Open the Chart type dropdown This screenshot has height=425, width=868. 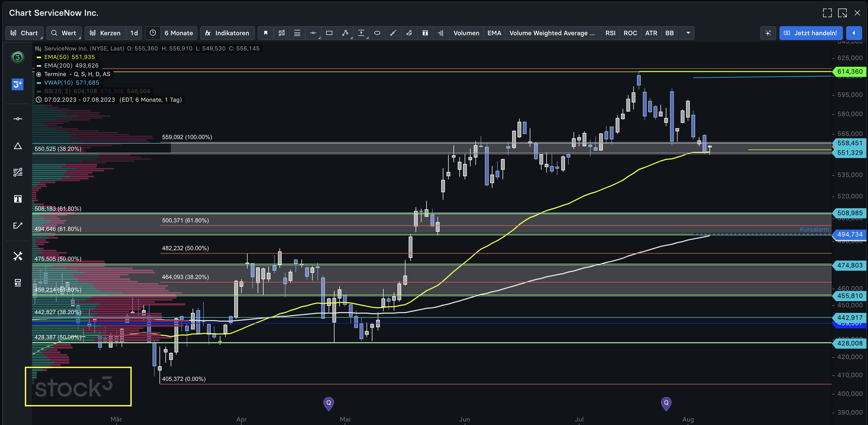point(25,33)
